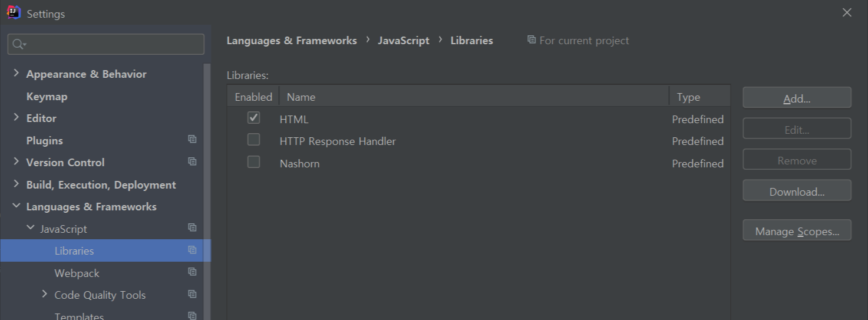The width and height of the screenshot is (868, 320).
Task: Click the Edit... button
Action: point(797,128)
